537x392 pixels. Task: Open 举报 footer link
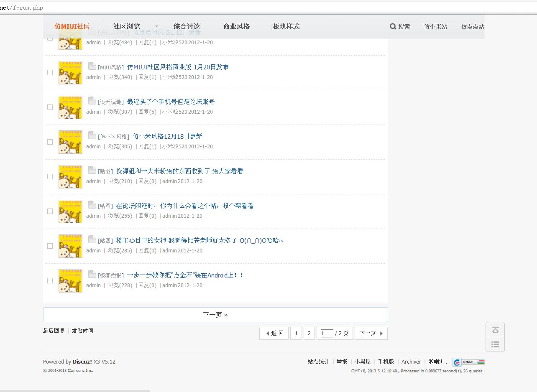(x=342, y=361)
